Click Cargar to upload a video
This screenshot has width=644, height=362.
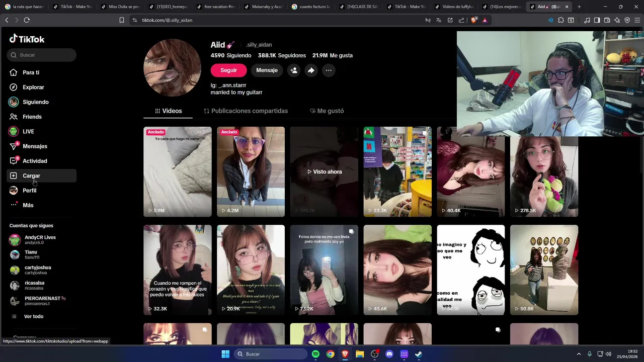point(42,175)
